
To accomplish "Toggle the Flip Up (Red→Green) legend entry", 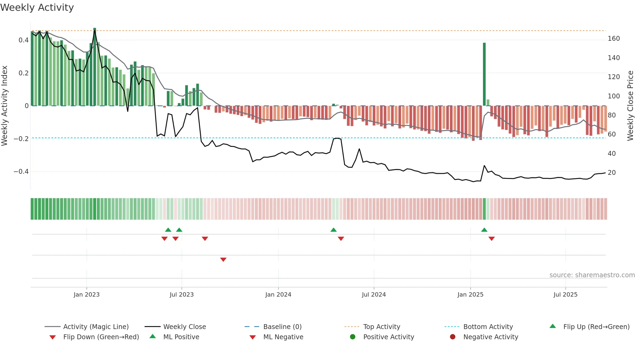I will tap(590, 327).
